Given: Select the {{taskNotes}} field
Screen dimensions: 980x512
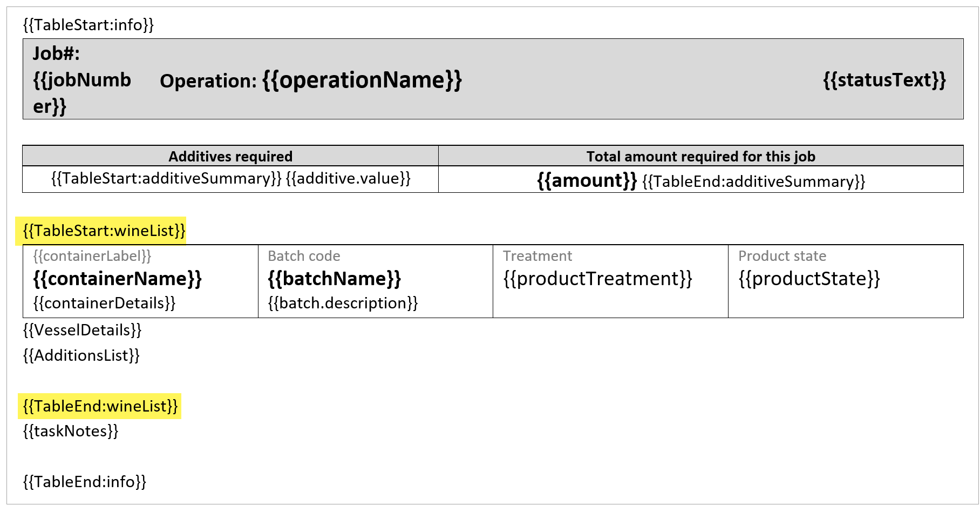Looking at the screenshot, I should [x=71, y=431].
